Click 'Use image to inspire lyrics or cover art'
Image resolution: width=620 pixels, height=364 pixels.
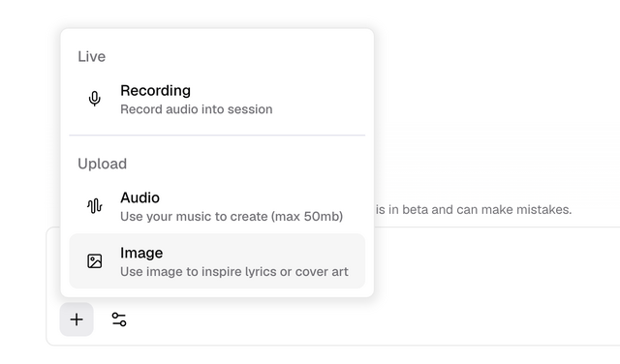(x=234, y=272)
